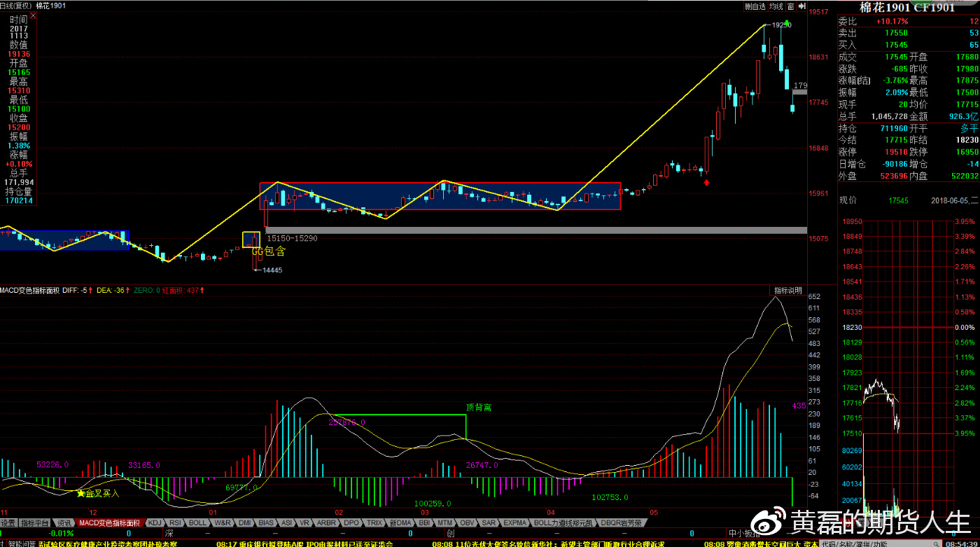Switch to the ASI indicator tab
Viewport: 980px width, 547px height.
click(286, 523)
